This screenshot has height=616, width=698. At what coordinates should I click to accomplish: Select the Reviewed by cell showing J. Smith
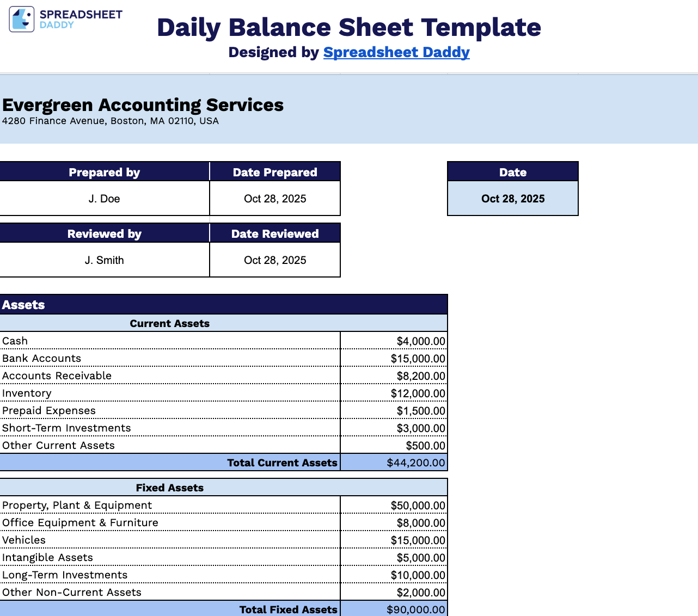point(104,260)
